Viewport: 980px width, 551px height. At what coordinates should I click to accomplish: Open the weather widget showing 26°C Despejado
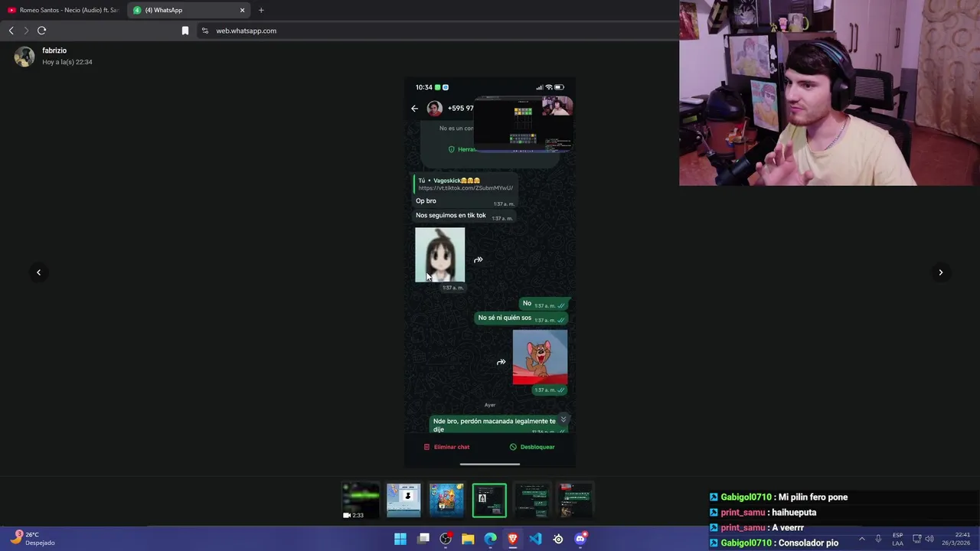(x=33, y=539)
